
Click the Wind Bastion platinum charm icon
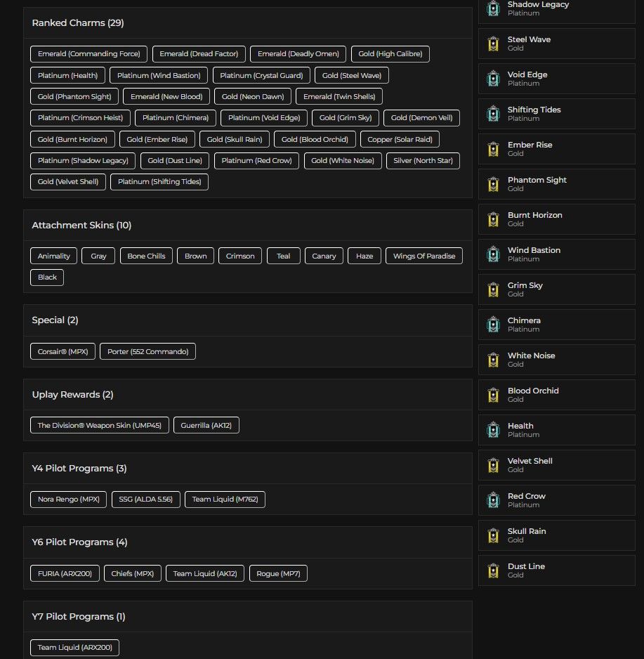(x=493, y=254)
